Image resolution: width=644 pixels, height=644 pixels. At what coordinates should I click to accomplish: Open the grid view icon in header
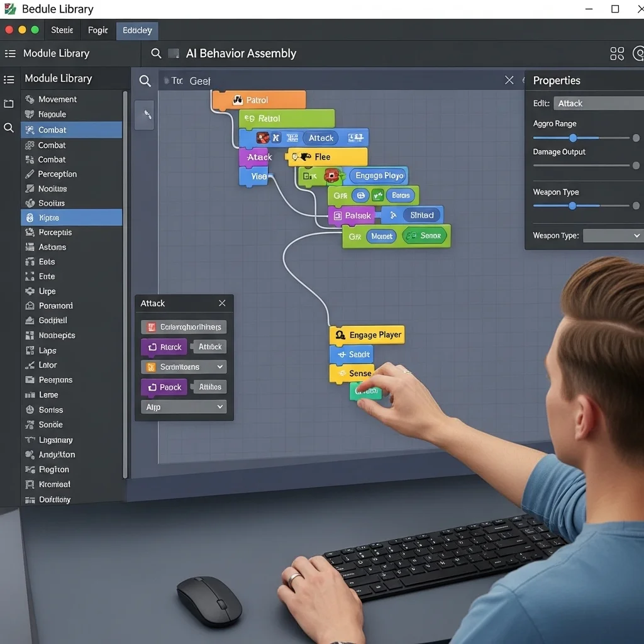tap(617, 53)
